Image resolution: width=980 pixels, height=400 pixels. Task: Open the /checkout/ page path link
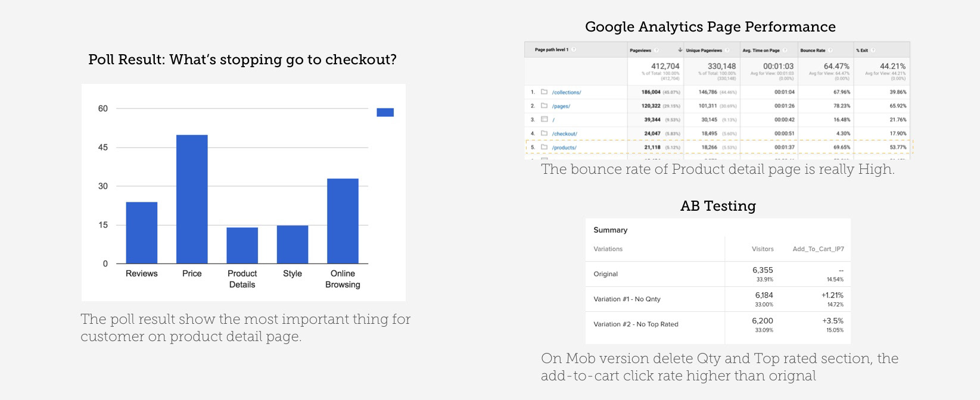pyautogui.click(x=565, y=134)
